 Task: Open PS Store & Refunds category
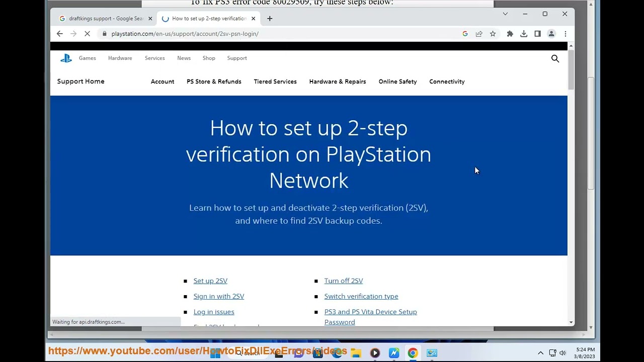(214, 81)
